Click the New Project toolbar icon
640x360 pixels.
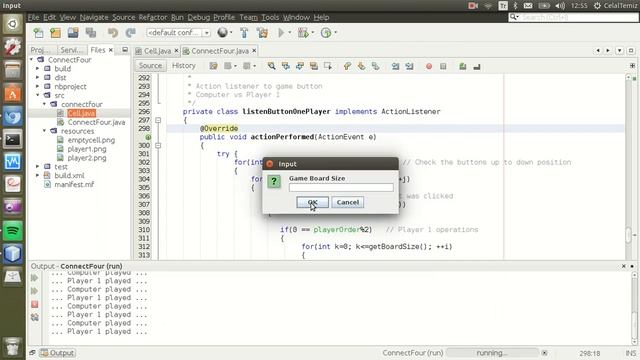click(x=56, y=33)
